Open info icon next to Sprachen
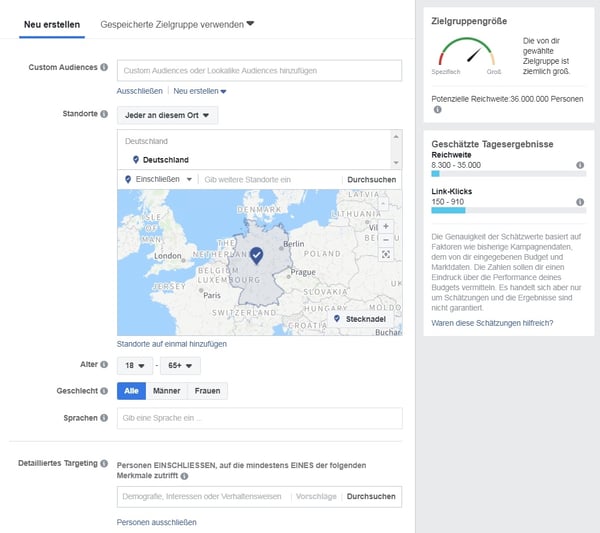Viewport: 600px width, 533px height. [x=104, y=418]
